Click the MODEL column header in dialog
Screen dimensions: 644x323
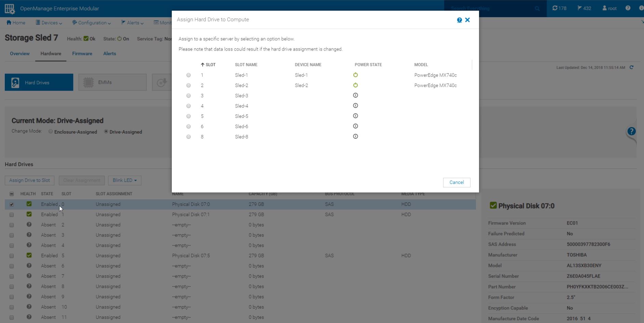(x=421, y=65)
